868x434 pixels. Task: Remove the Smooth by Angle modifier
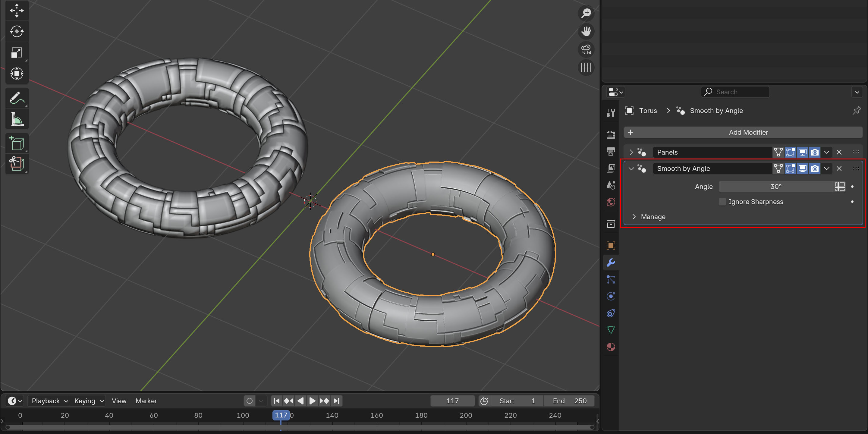tap(839, 168)
